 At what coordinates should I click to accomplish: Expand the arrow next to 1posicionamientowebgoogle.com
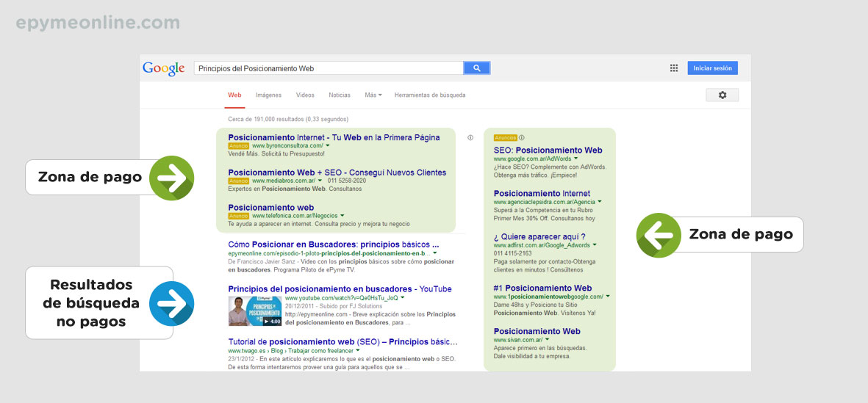[608, 297]
